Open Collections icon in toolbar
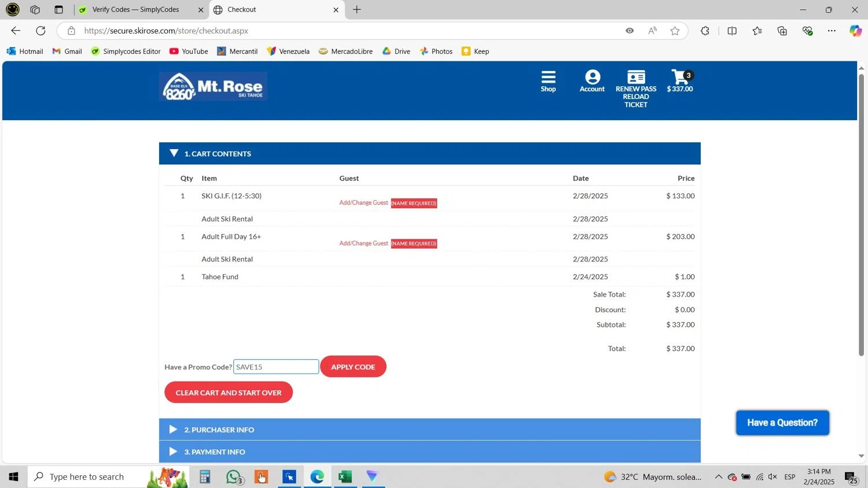Screen dimensions: 868x488 click(x=782, y=31)
